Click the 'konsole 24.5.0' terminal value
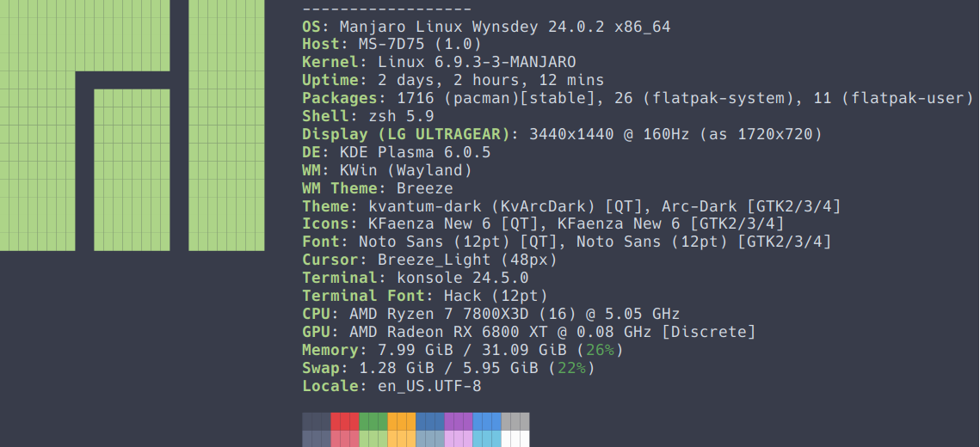Viewport: 980px width, 447px height. pyautogui.click(x=463, y=277)
